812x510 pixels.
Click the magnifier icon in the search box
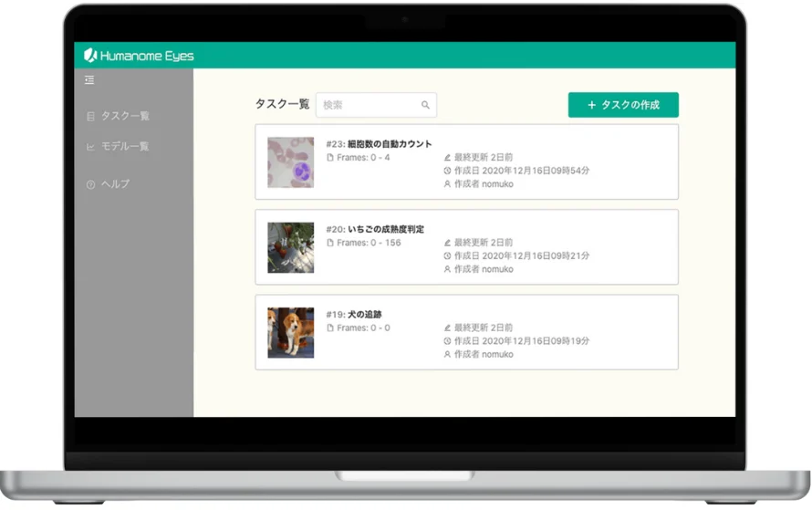[x=425, y=105]
